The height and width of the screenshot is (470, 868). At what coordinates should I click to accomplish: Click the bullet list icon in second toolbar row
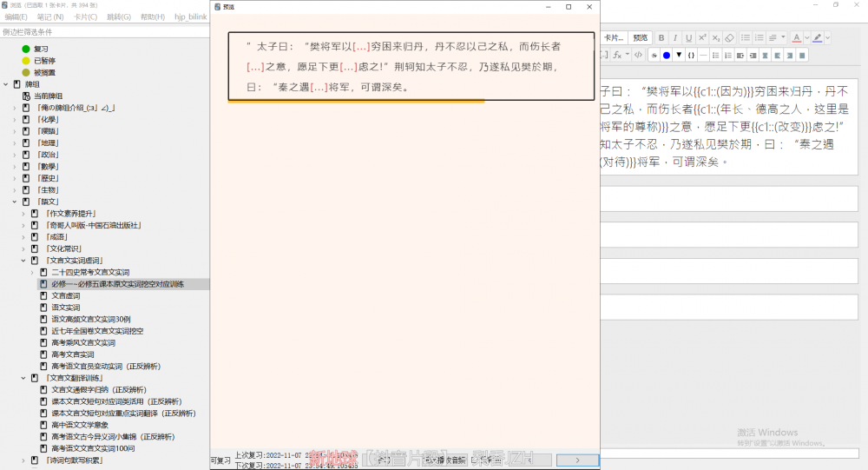tap(716, 55)
